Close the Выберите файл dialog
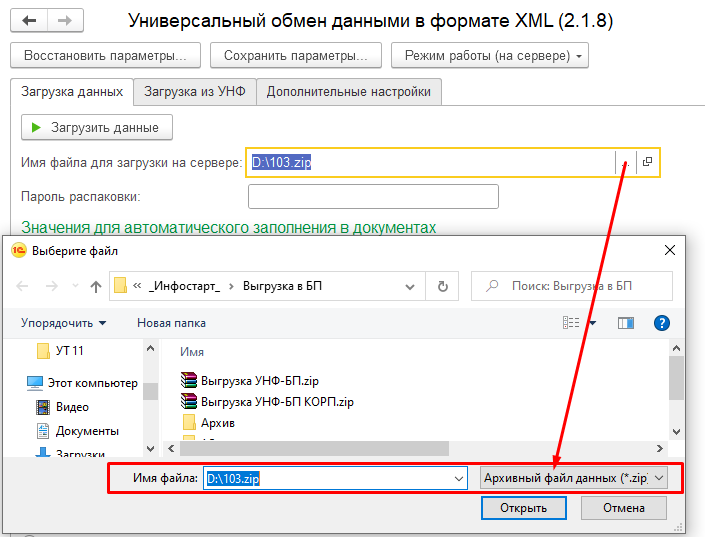 [669, 251]
